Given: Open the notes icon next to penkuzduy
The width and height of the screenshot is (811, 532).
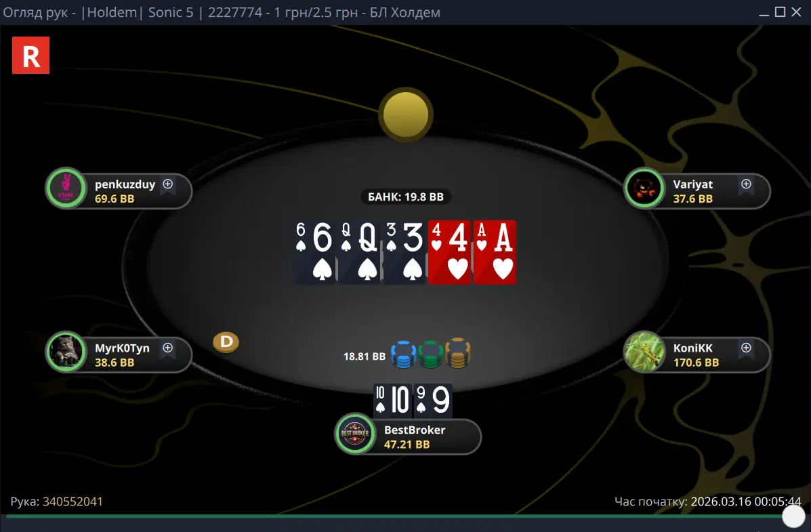Looking at the screenshot, I should 168,184.
